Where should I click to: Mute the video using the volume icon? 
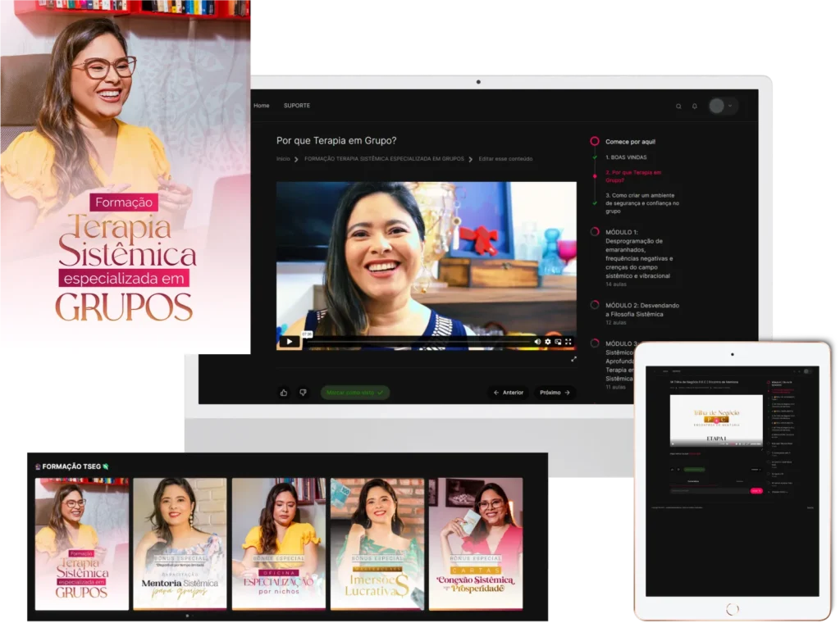pyautogui.click(x=538, y=342)
